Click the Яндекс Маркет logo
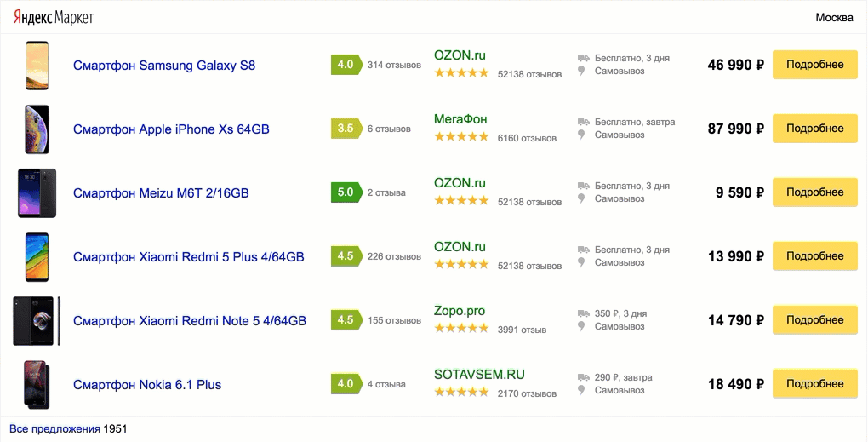This screenshot has height=442, width=868. pyautogui.click(x=54, y=18)
